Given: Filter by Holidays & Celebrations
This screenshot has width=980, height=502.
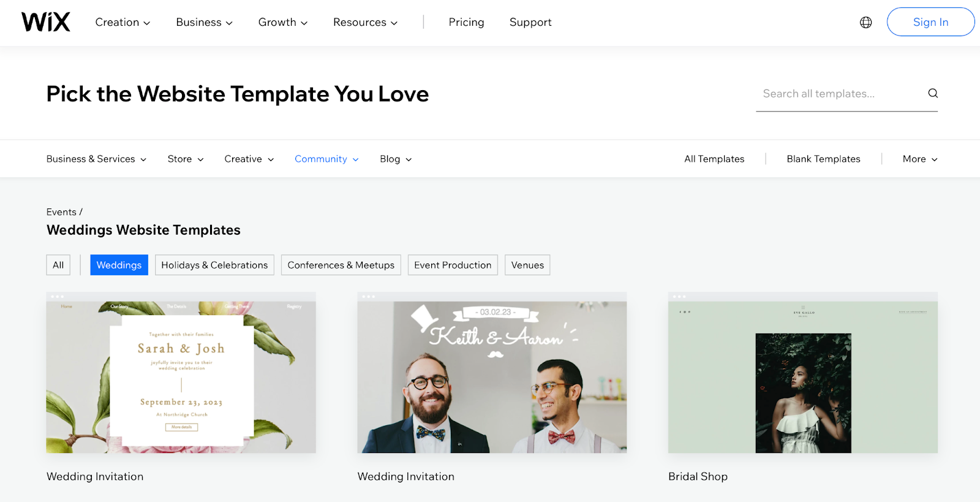Looking at the screenshot, I should click(214, 265).
